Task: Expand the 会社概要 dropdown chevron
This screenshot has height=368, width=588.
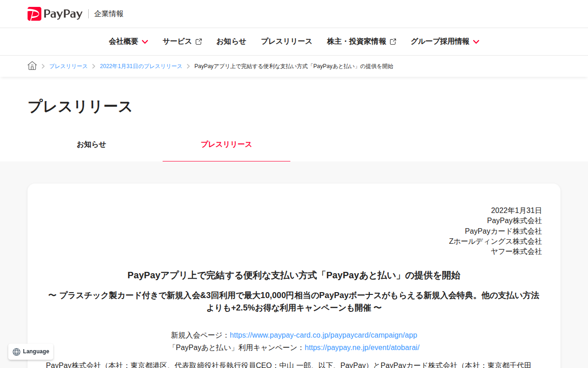Action: click(145, 42)
